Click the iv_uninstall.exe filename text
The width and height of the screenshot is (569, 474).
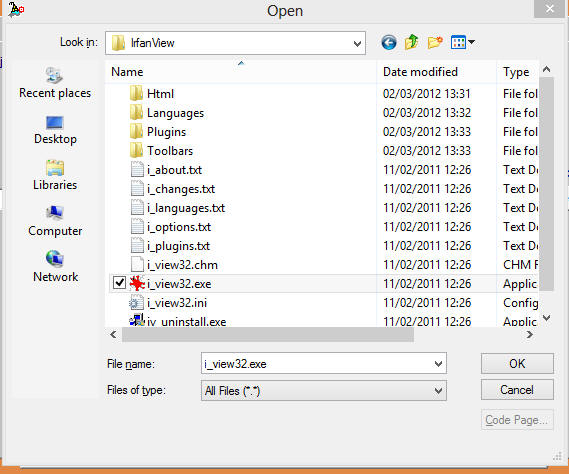pyautogui.click(x=186, y=321)
